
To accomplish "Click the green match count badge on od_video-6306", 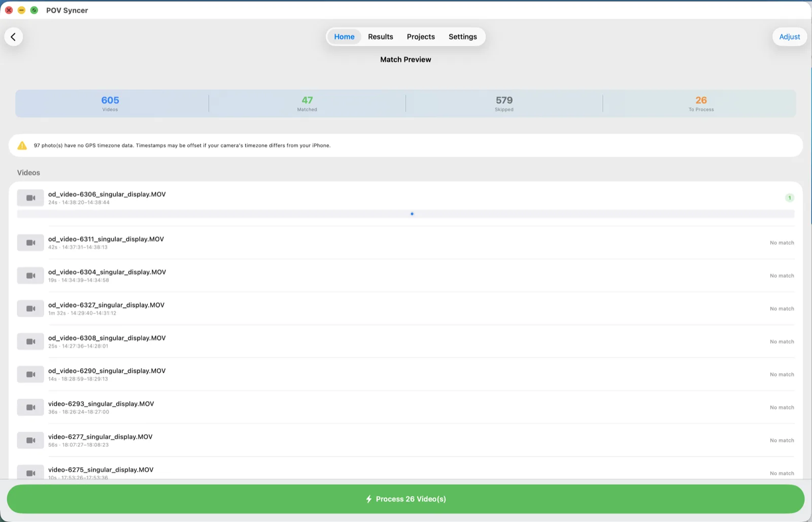I will 789,198.
